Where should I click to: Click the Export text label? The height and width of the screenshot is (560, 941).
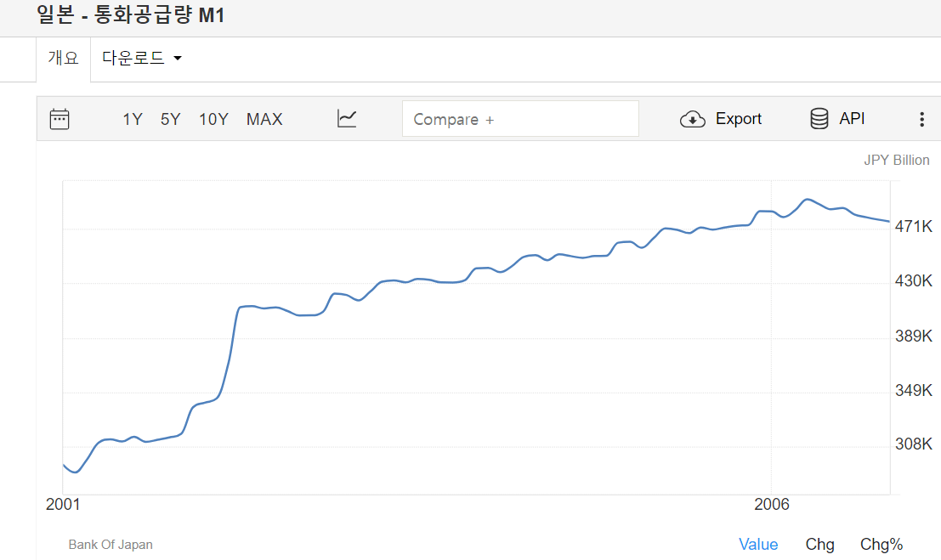pos(739,119)
